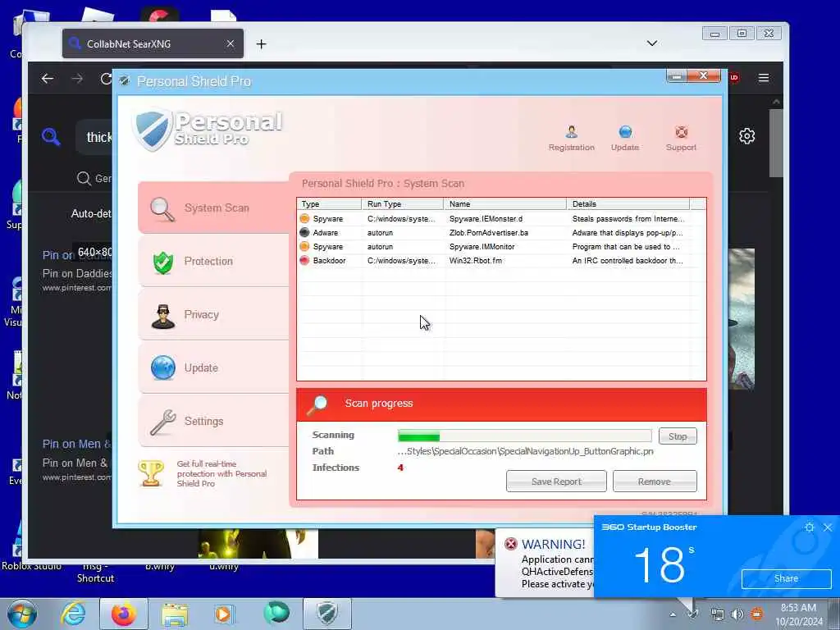
Task: Sort by the Details column header
Action: (628, 204)
